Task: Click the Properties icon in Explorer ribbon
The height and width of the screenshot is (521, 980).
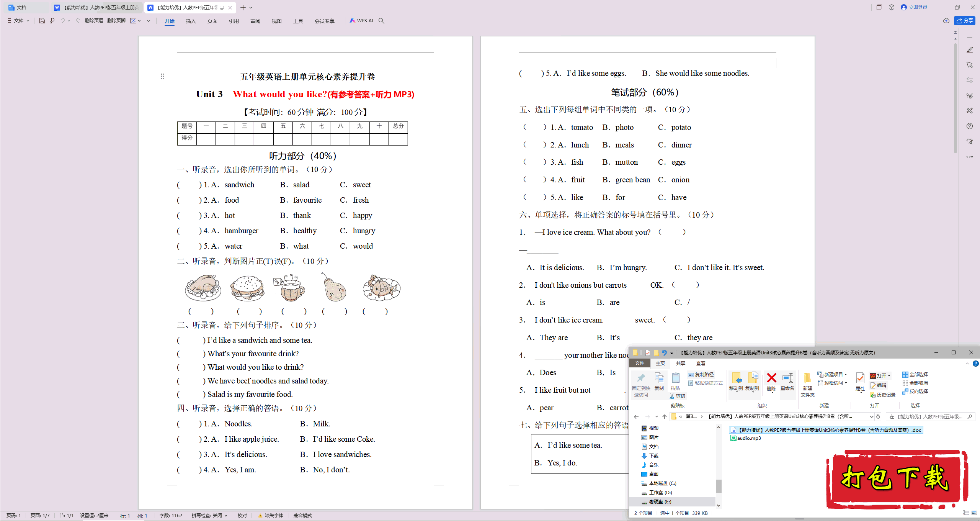Action: point(860,378)
